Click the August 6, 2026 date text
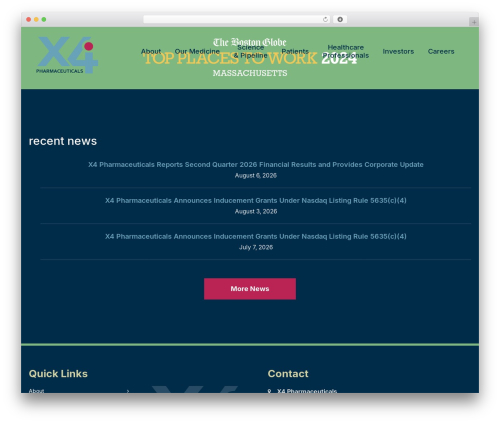The height and width of the screenshot is (423, 500). 256,175
